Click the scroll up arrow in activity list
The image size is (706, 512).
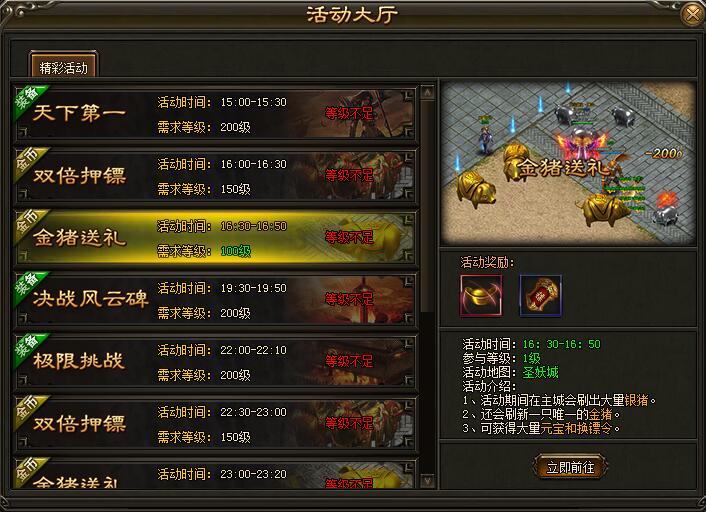427,93
